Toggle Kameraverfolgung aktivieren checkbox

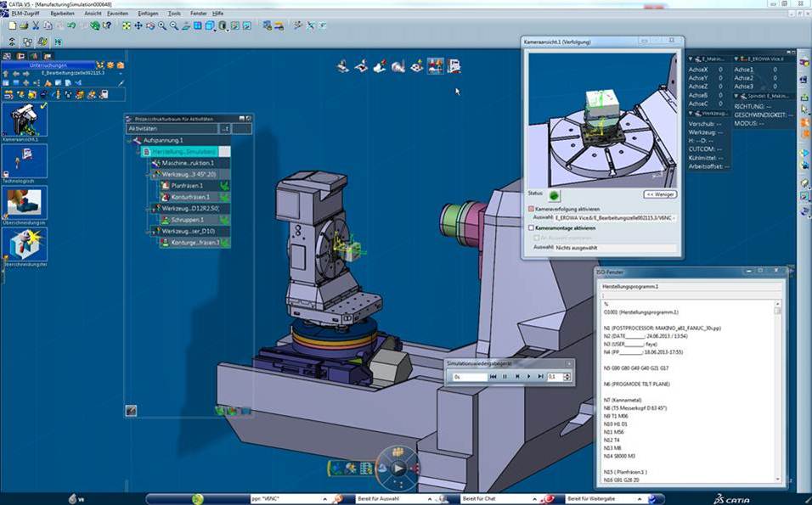(x=532, y=208)
